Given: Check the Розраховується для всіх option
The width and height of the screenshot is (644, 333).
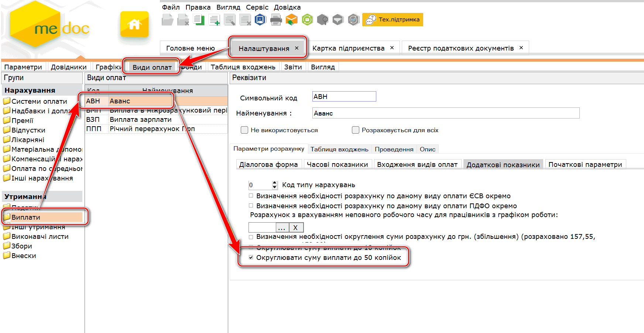Looking at the screenshot, I should pyautogui.click(x=356, y=130).
